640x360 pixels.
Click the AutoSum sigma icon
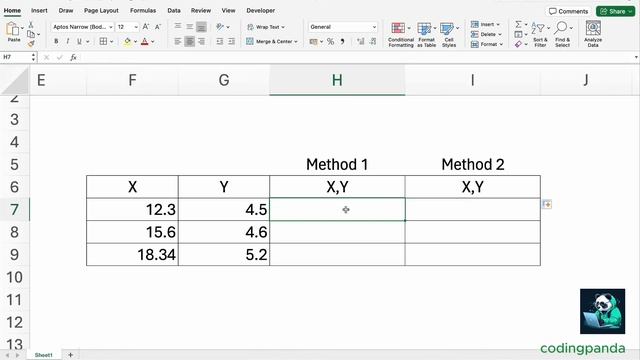coord(518,24)
